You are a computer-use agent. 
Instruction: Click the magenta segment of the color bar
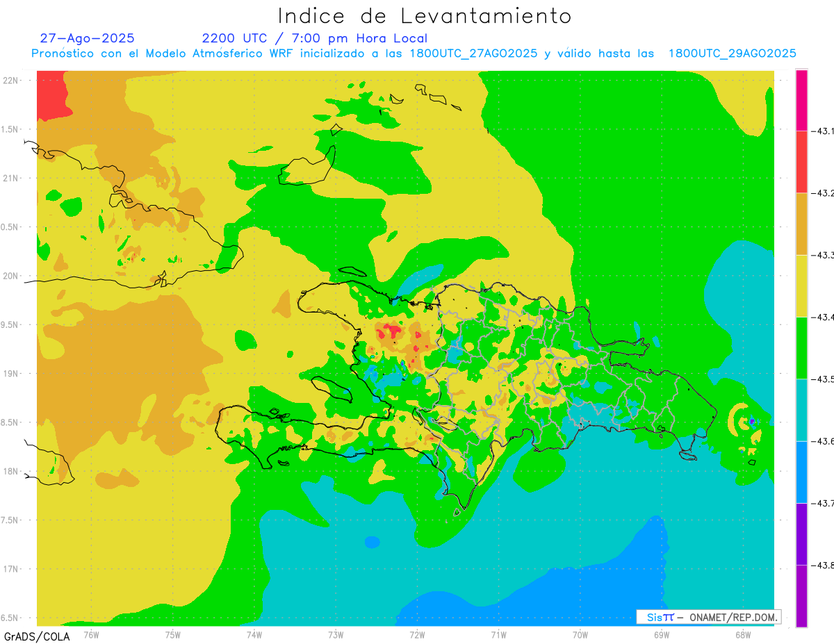pyautogui.click(x=801, y=100)
